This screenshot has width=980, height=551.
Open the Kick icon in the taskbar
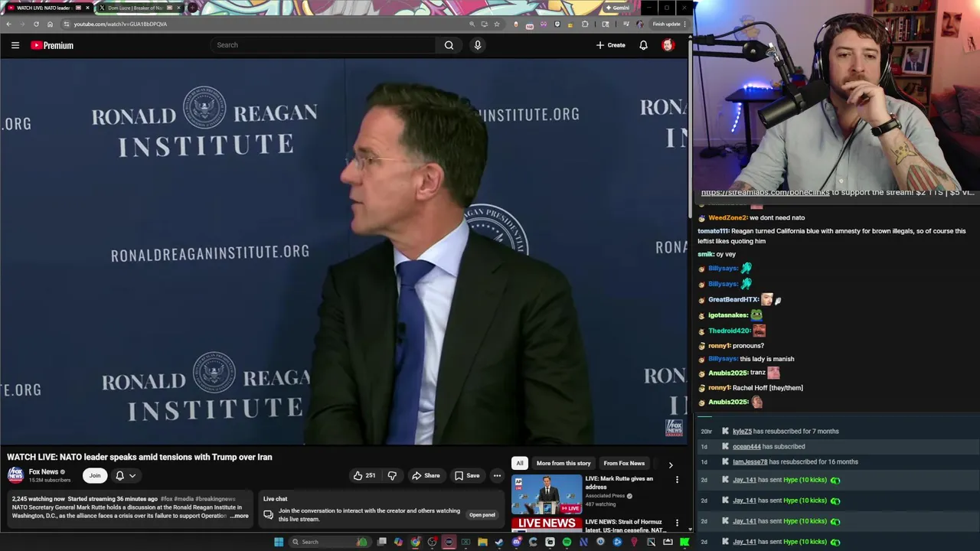click(x=684, y=542)
